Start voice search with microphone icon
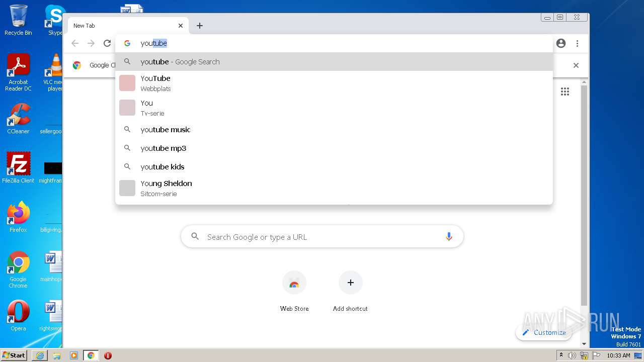This screenshot has height=362, width=644. tap(449, 237)
